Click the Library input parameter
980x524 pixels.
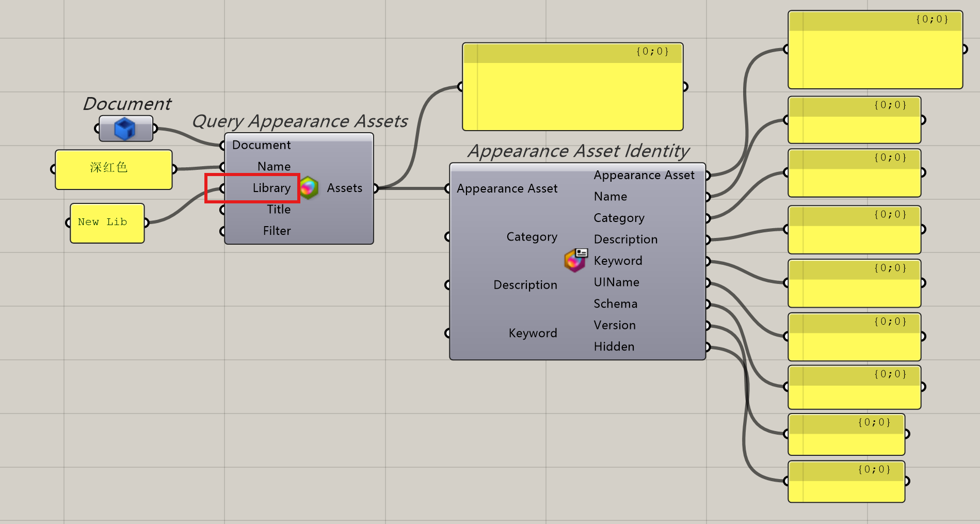[x=271, y=188]
